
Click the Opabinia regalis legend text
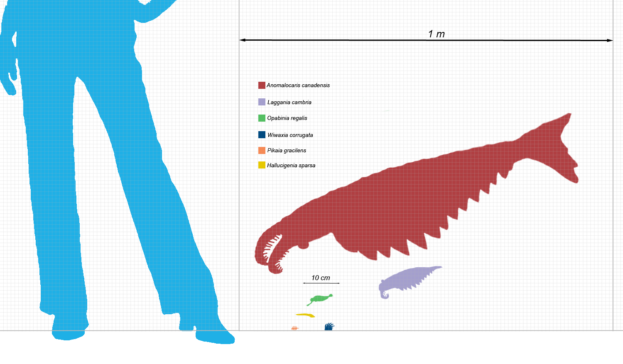pyautogui.click(x=287, y=118)
